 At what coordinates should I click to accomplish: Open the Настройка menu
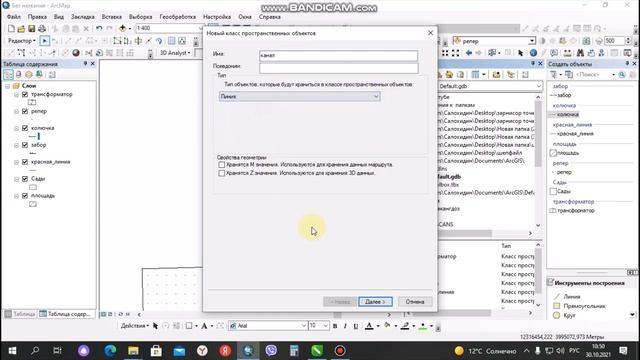point(217,17)
